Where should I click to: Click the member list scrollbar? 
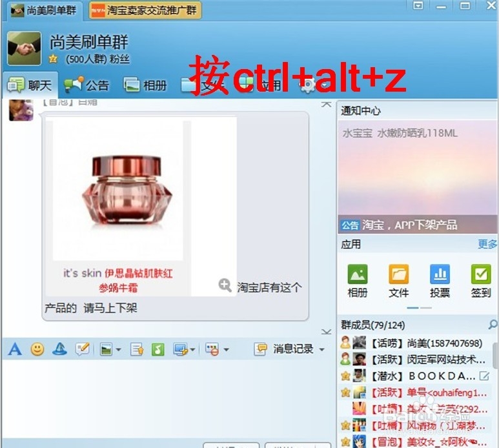point(495,355)
